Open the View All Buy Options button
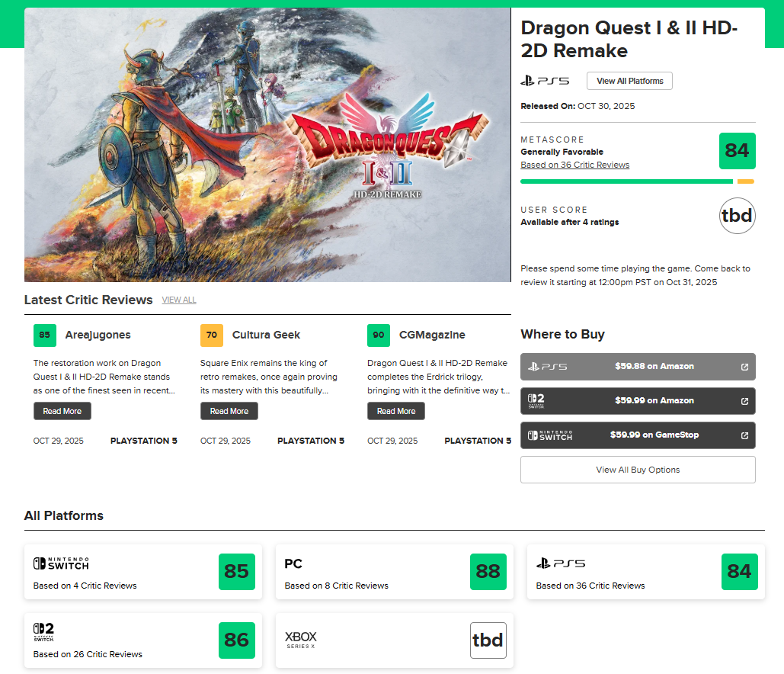 click(638, 470)
